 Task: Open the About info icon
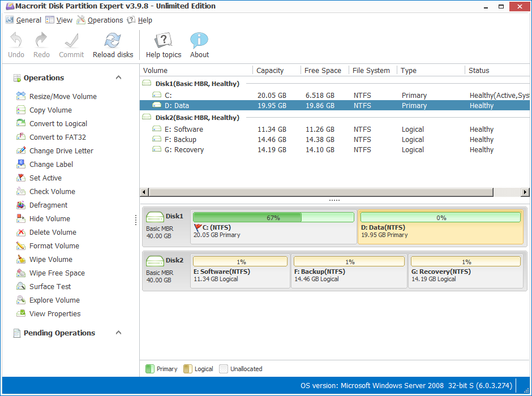point(199,40)
